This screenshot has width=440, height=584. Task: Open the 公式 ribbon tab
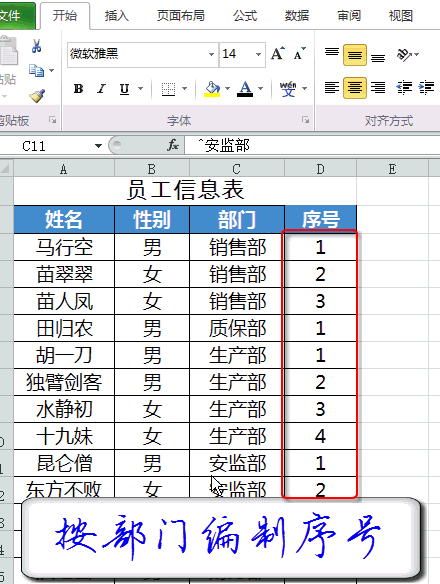(x=245, y=16)
